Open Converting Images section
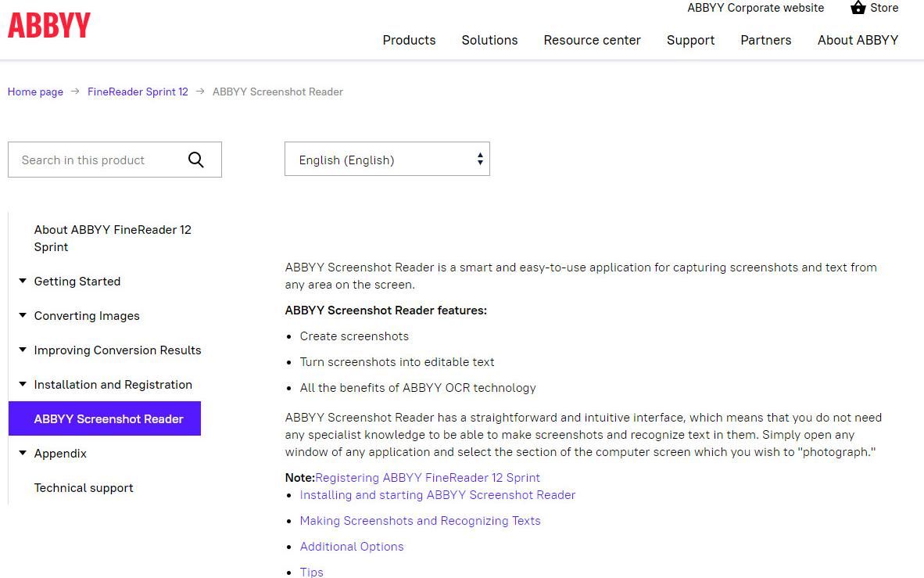This screenshot has height=578, width=924. tap(87, 315)
